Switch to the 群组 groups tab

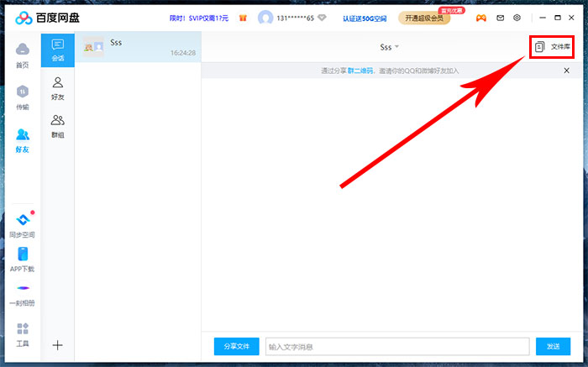tap(58, 126)
